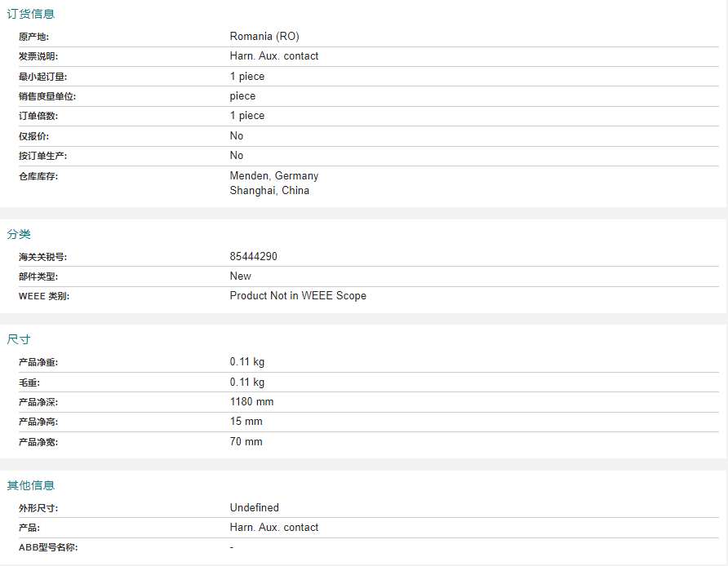
Task: Click the 70 mm product width value
Action: coord(246,442)
